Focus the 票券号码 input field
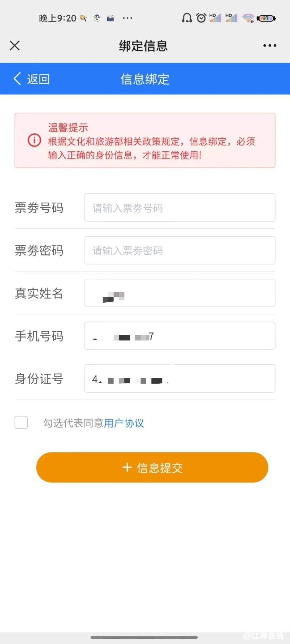Screen dimensions: 290x644 (180, 208)
